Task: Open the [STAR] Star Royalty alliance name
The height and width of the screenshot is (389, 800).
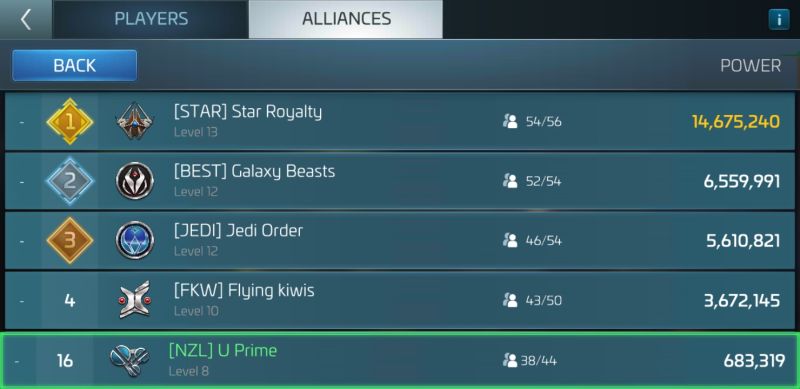Action: (x=248, y=112)
